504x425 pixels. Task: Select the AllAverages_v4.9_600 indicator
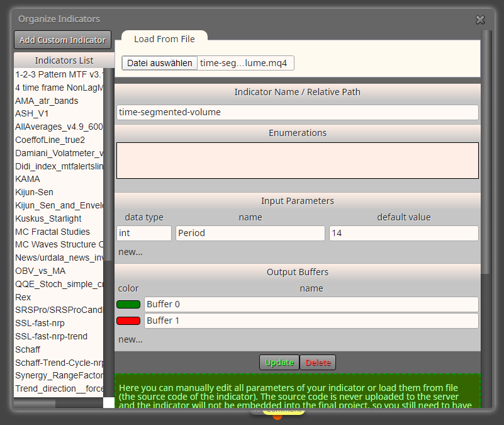click(x=59, y=127)
